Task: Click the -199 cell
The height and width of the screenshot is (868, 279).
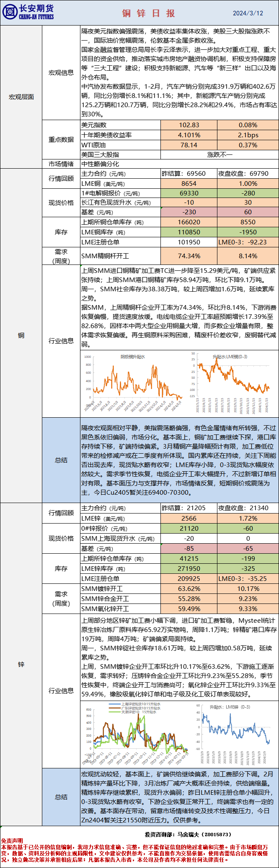Action: tap(248, 558)
